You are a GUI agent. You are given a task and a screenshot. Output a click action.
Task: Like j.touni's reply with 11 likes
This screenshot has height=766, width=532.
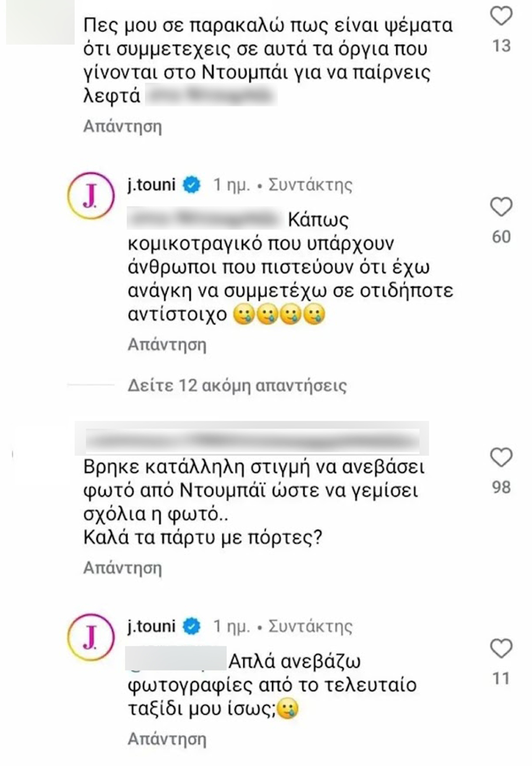pos(501,649)
